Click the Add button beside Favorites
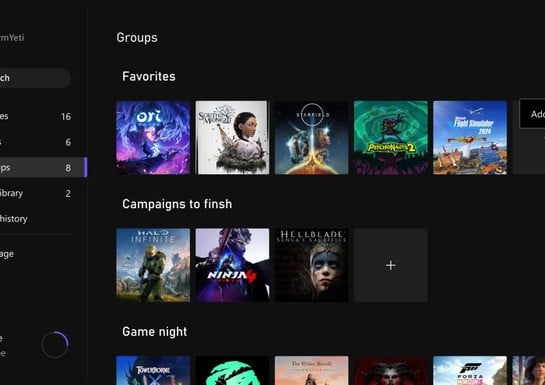The image size is (545, 385). (x=532, y=114)
